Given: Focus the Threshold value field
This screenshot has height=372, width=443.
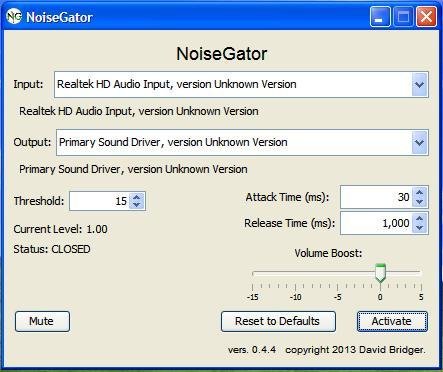Looking at the screenshot, I should click(x=99, y=201).
